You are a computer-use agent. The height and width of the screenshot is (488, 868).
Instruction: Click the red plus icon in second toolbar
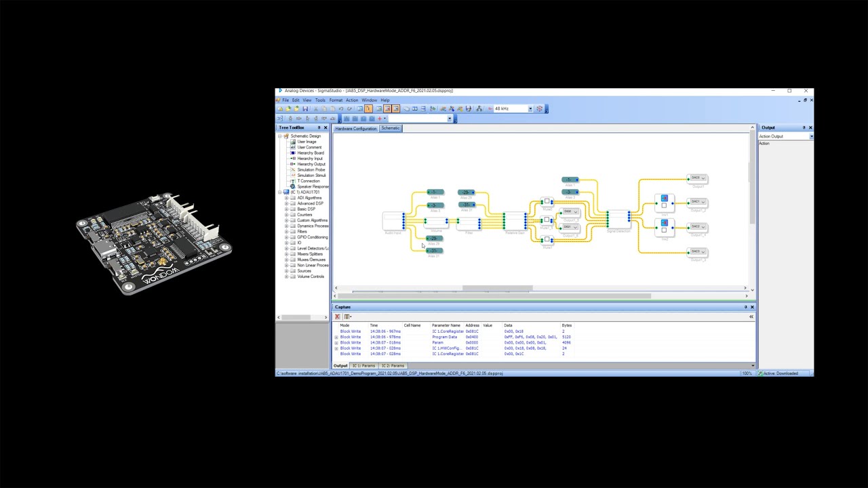(380, 119)
